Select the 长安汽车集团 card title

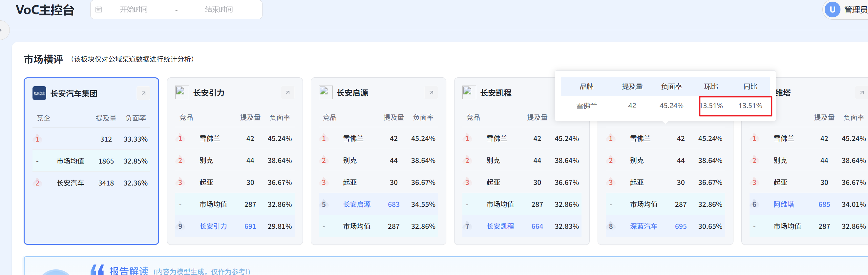[74, 93]
